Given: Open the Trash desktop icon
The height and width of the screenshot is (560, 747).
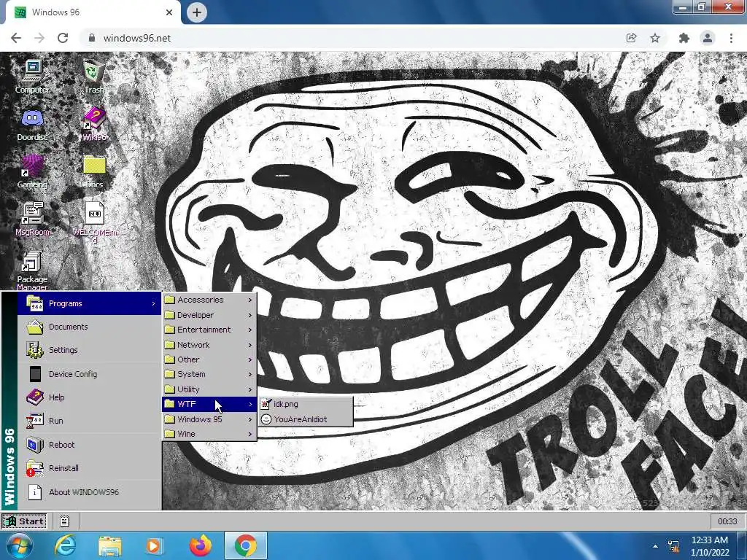Looking at the screenshot, I should (94, 76).
